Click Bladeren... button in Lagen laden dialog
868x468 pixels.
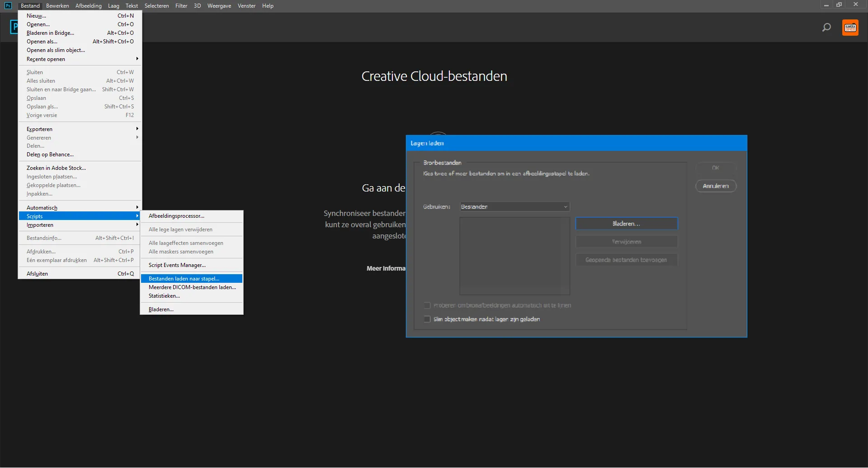[x=626, y=224]
